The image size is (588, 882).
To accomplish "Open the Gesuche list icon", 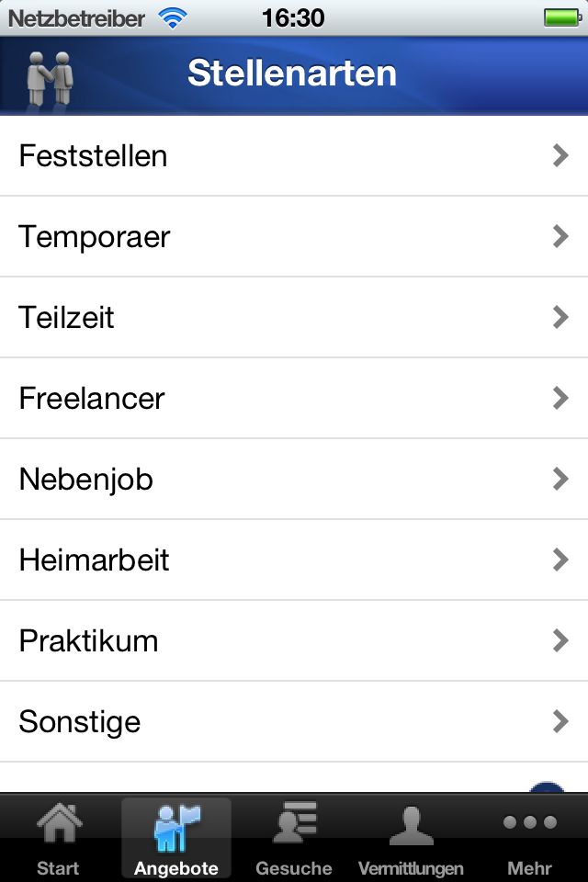I will 293,820.
